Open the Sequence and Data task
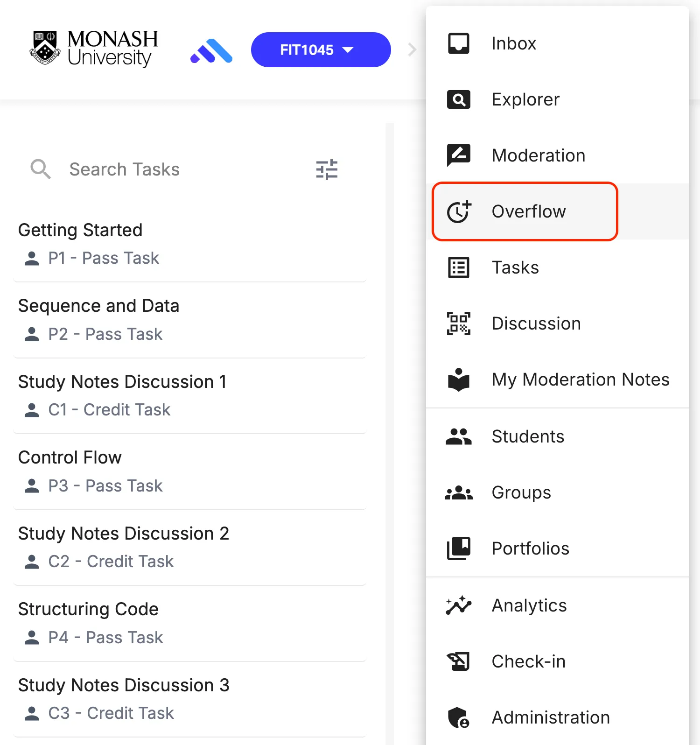This screenshot has height=745, width=700. click(x=190, y=320)
